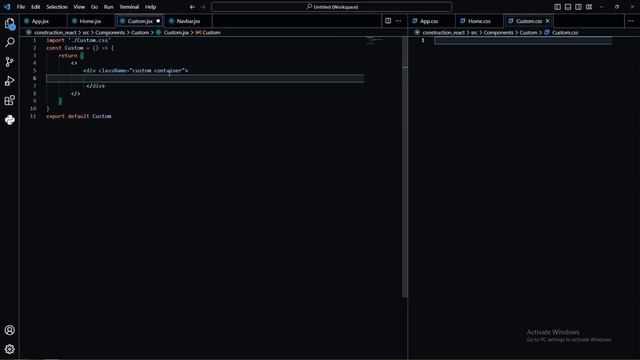Expand src in left editor breadcrumb
This screenshot has height=360, width=640.
(86, 32)
